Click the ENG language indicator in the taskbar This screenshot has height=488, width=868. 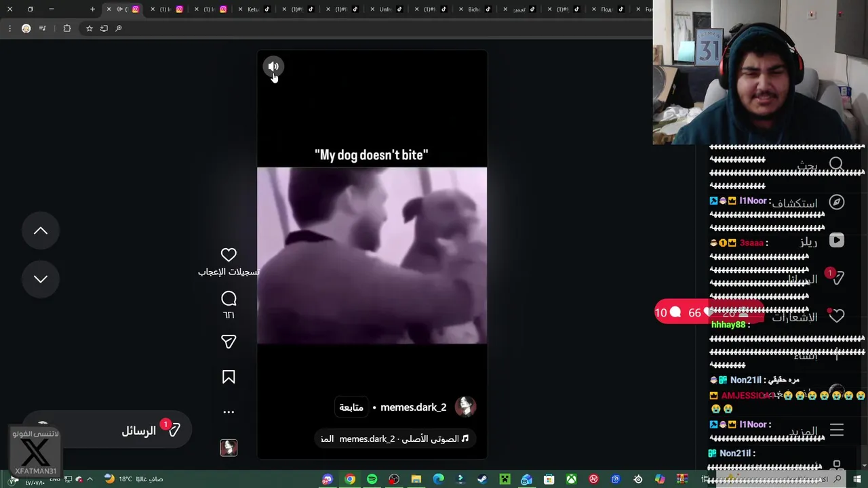[55, 479]
